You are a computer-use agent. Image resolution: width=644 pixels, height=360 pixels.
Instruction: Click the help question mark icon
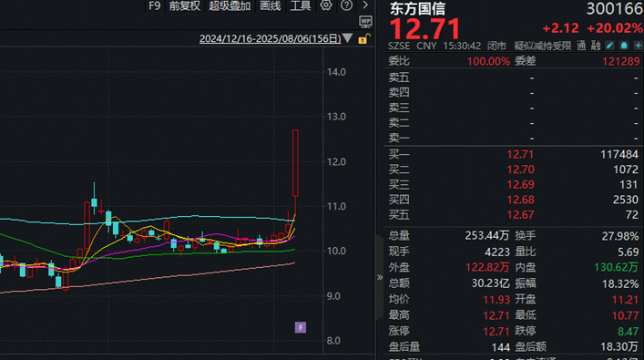click(346, 5)
